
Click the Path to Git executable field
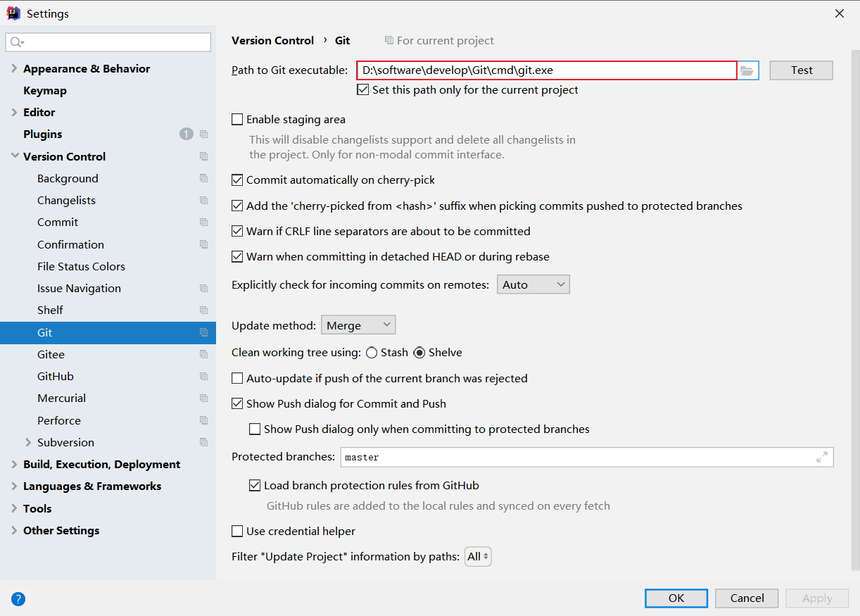pos(547,70)
